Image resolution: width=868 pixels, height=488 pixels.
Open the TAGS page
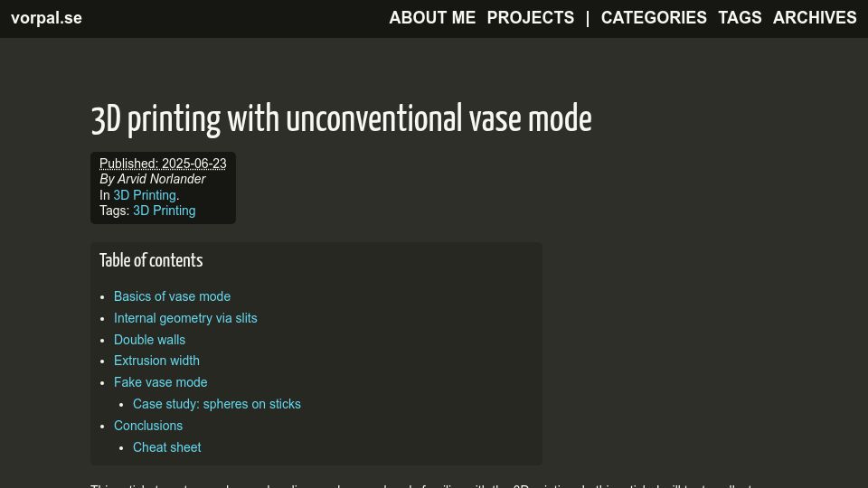pyautogui.click(x=740, y=18)
